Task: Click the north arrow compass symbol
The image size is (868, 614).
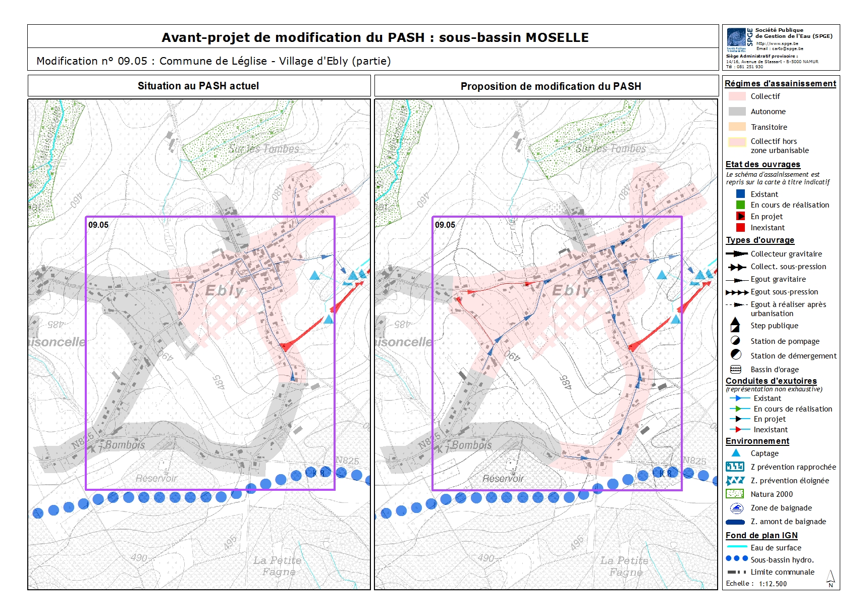Action: click(x=831, y=578)
